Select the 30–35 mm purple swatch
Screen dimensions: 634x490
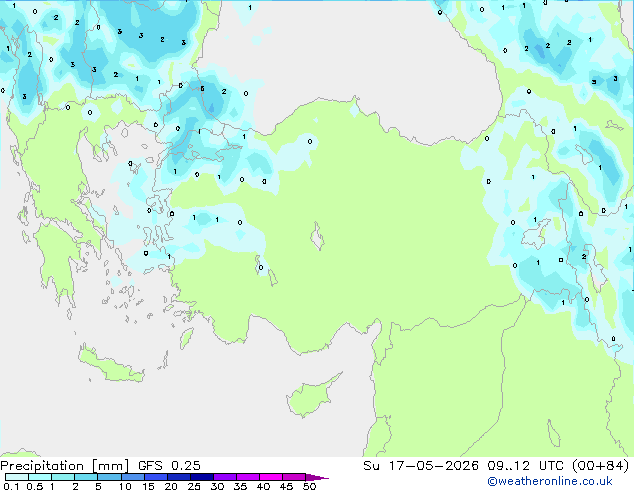click(224, 477)
